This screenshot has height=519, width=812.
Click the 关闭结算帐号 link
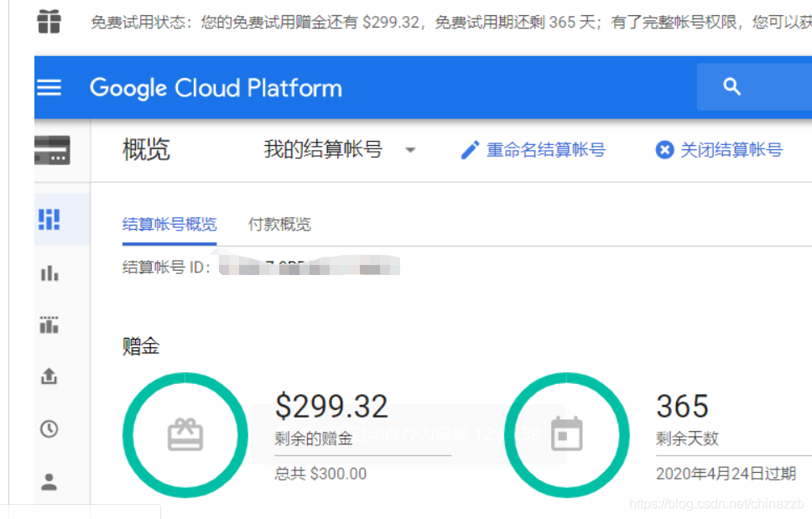[731, 150]
